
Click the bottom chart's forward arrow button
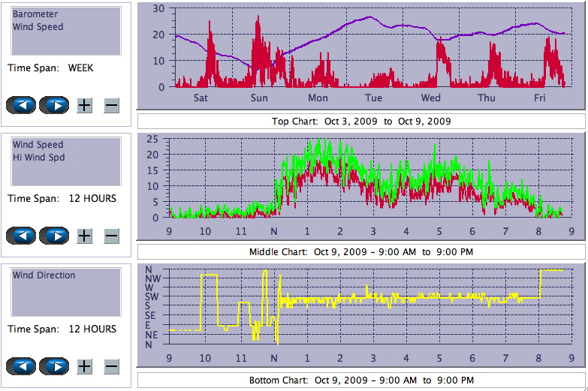pyautogui.click(x=54, y=366)
